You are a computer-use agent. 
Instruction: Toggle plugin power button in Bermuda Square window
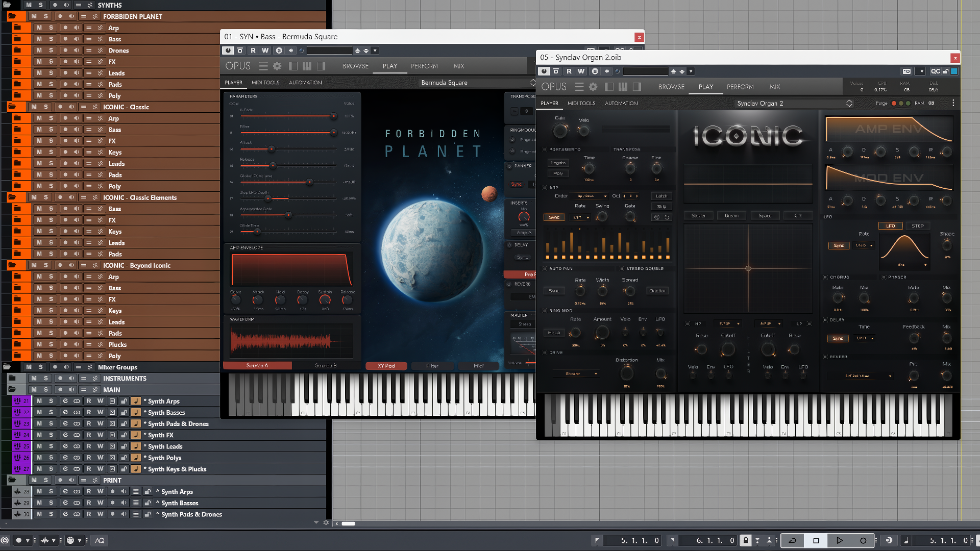tap(228, 51)
